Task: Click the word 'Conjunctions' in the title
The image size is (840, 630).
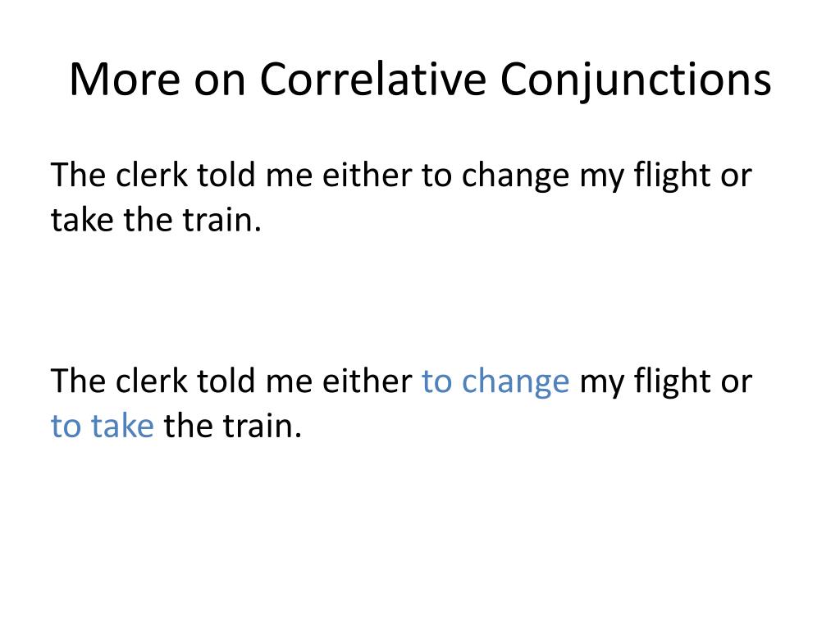Action: [x=636, y=81]
